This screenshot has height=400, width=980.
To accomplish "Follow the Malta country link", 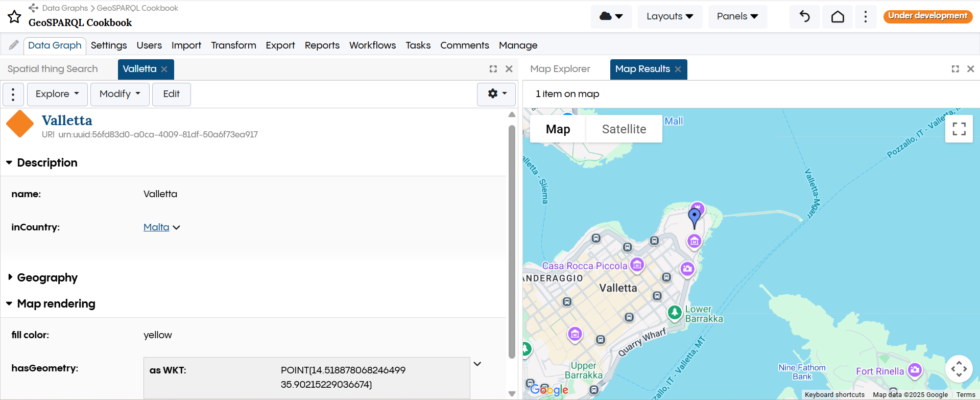I will (156, 227).
